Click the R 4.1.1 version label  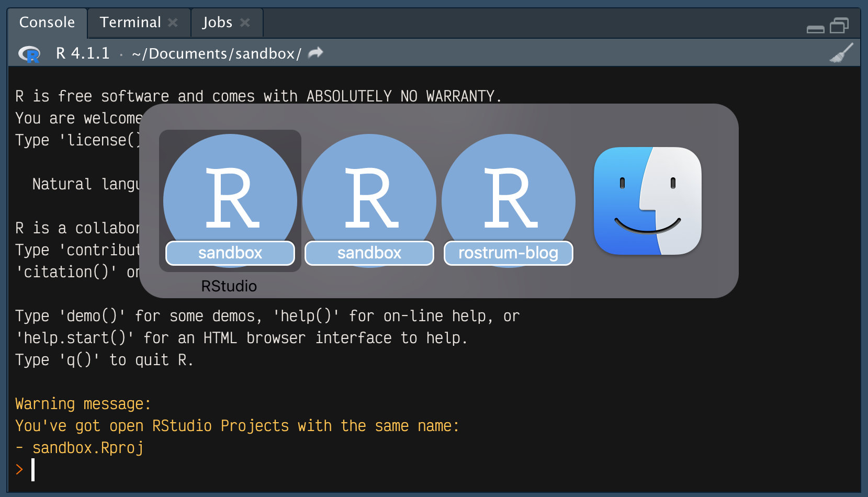[83, 53]
